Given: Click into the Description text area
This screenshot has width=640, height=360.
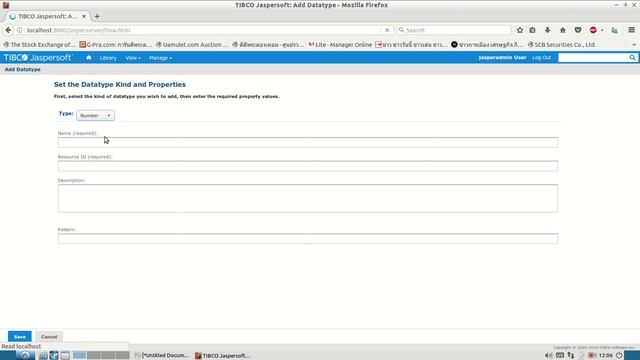Looking at the screenshot, I should click(x=308, y=198).
